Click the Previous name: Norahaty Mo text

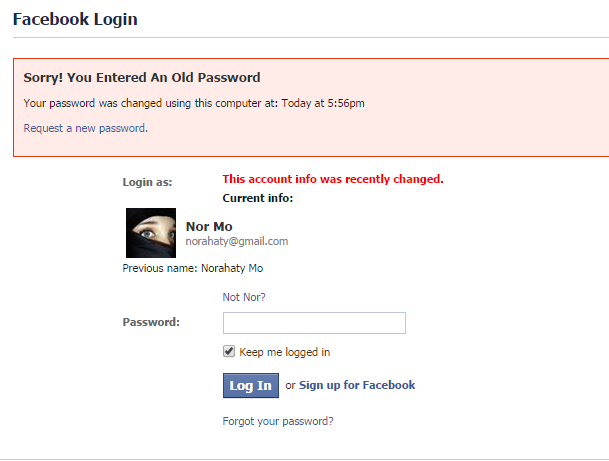[193, 268]
